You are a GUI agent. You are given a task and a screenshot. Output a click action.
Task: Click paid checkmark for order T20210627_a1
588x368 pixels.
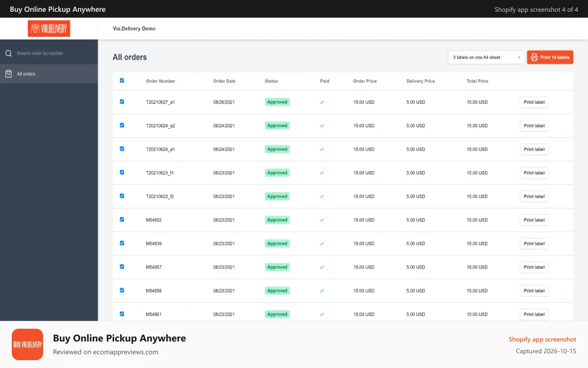point(322,102)
